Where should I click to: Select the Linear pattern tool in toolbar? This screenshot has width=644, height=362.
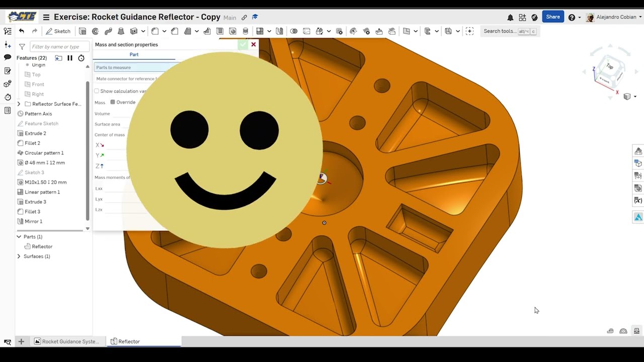[x=260, y=31]
